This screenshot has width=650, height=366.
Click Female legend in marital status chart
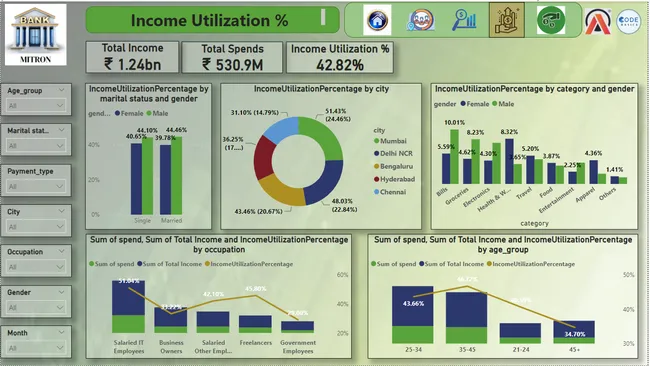coord(129,113)
